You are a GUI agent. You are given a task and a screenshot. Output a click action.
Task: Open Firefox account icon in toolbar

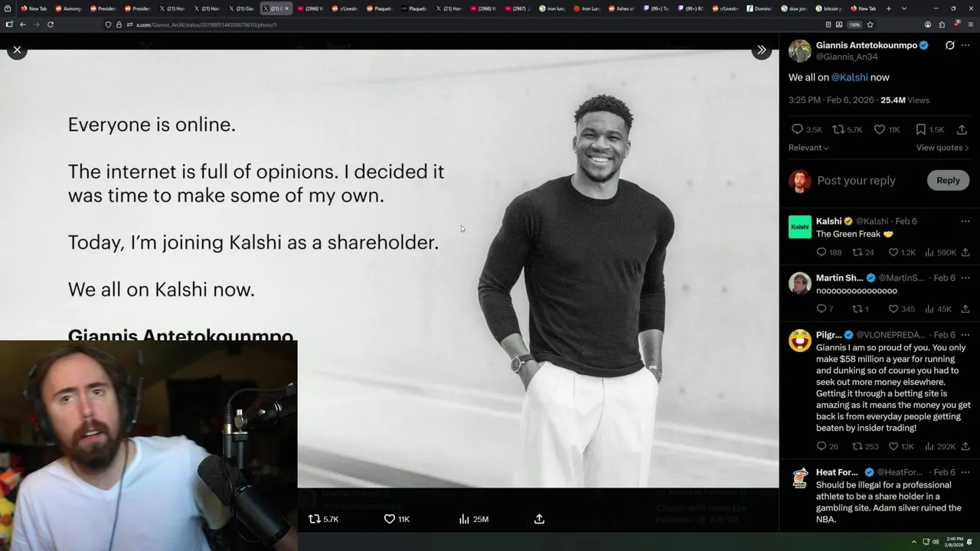pos(928,24)
